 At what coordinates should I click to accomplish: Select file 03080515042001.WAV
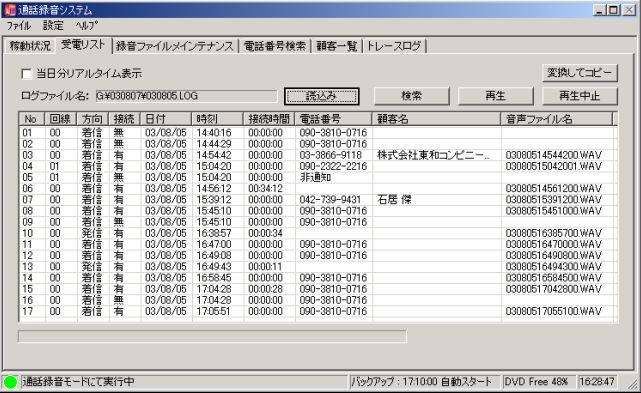[554, 166]
